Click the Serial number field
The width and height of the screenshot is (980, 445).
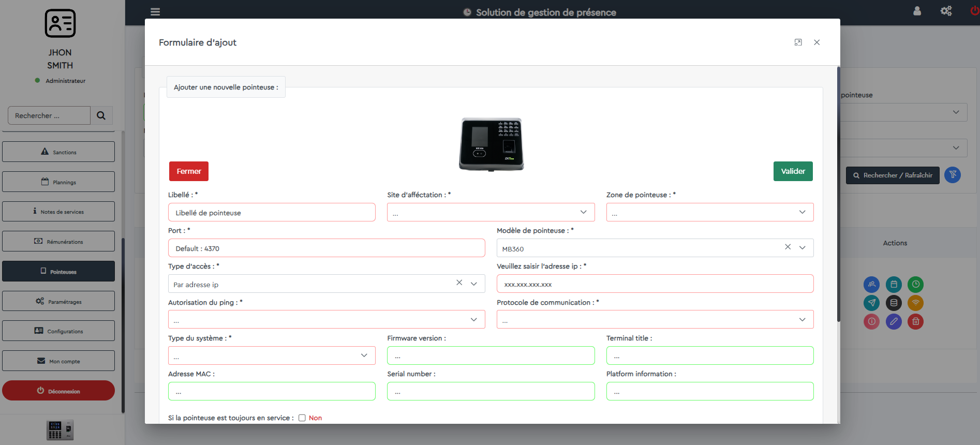pyautogui.click(x=491, y=391)
